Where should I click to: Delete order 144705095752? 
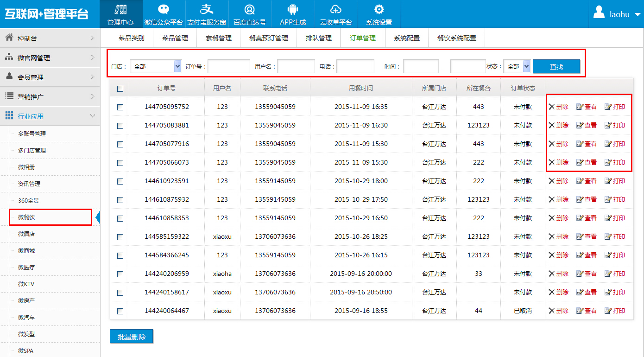(x=559, y=107)
